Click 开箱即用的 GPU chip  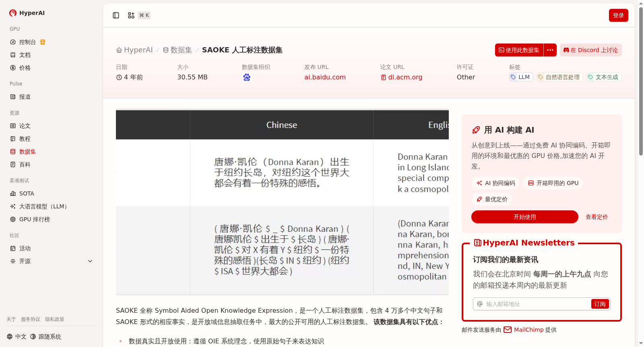[553, 183]
